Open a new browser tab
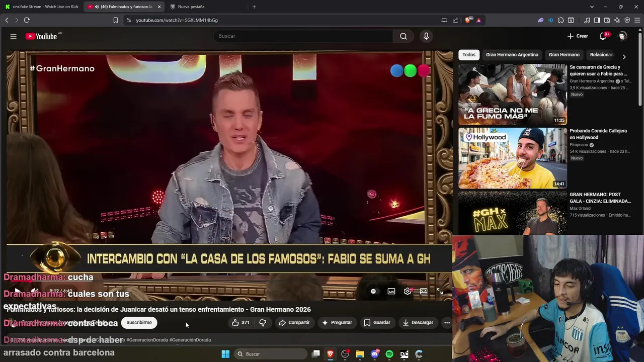 tap(254, 7)
